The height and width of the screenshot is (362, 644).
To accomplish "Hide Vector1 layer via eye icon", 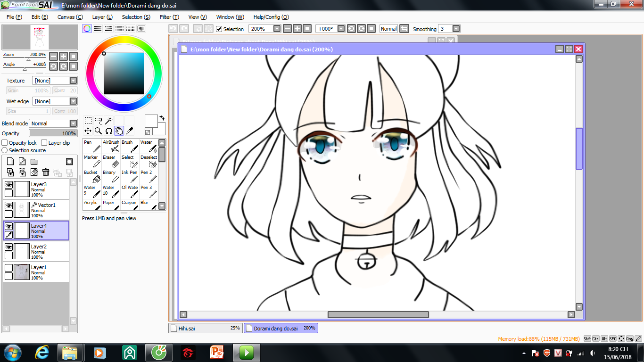I will pos(8,206).
